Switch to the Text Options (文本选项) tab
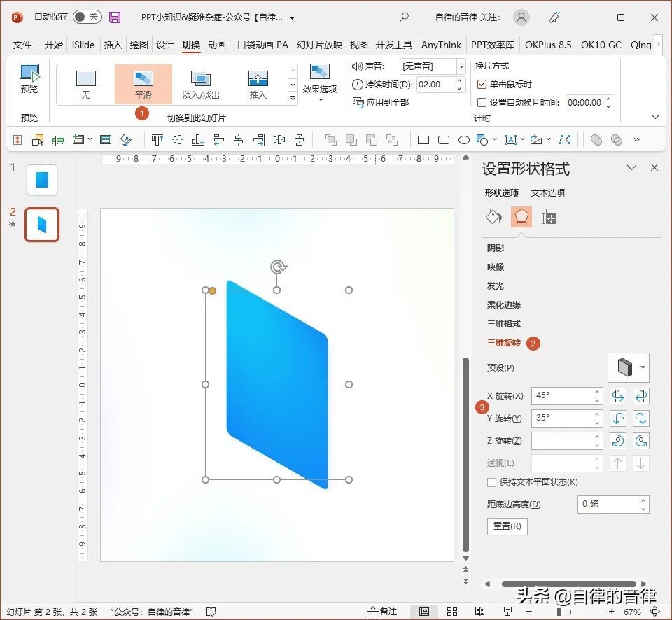 click(547, 193)
